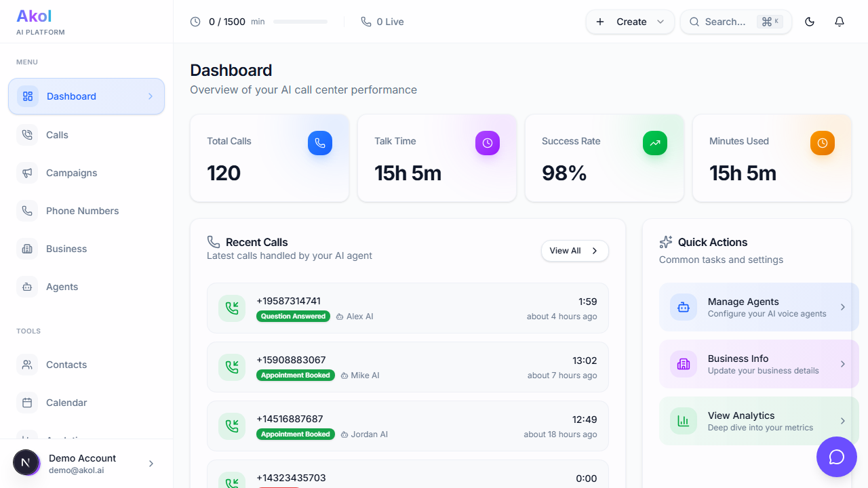Go to Calls in the sidebar menu
This screenshot has height=488, width=868.
point(57,135)
